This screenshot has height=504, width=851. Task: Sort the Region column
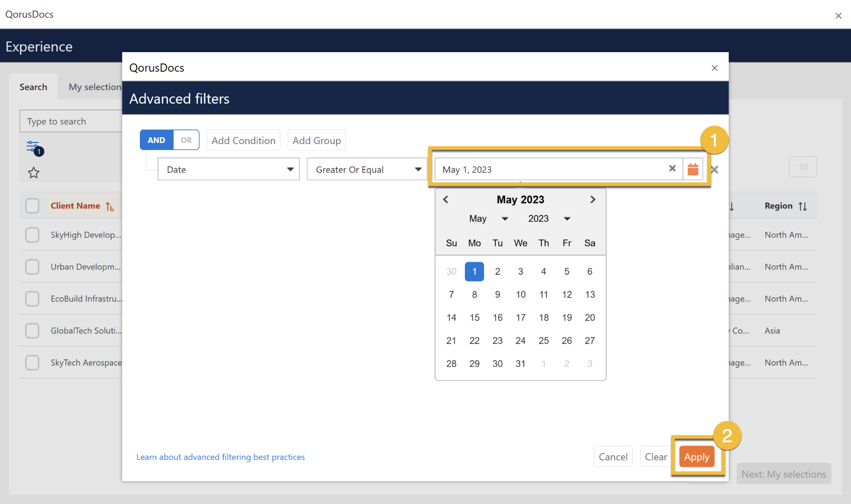point(803,206)
